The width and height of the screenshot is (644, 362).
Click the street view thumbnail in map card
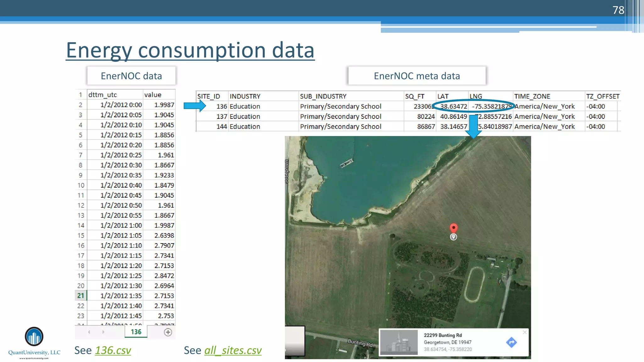pyautogui.click(x=399, y=342)
